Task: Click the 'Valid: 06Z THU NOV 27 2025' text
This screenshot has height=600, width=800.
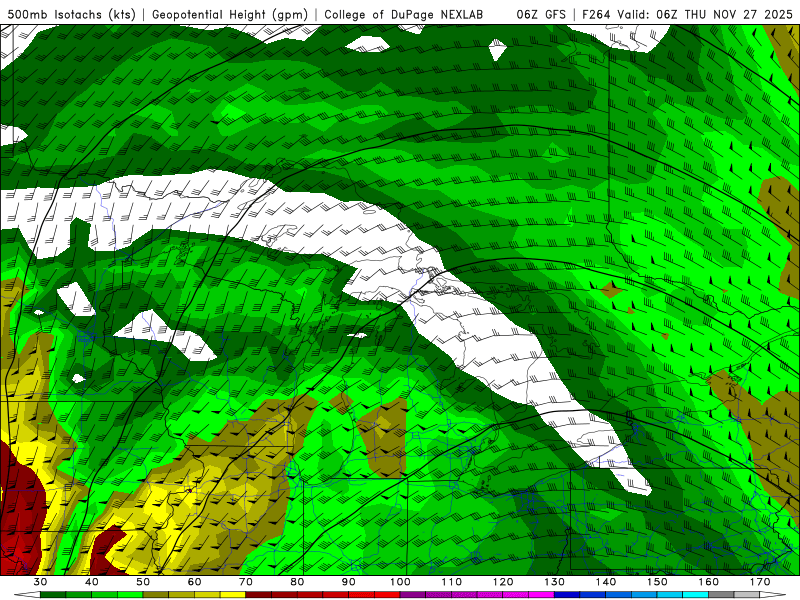Action: point(705,14)
